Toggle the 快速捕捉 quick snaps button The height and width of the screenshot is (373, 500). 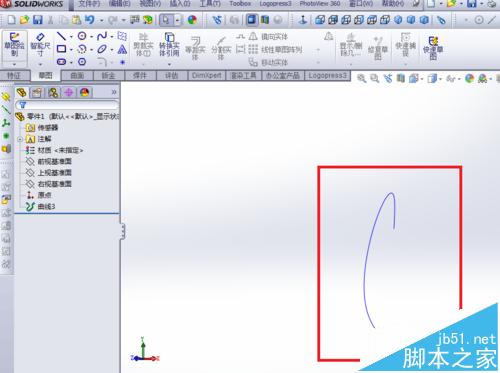[x=406, y=45]
